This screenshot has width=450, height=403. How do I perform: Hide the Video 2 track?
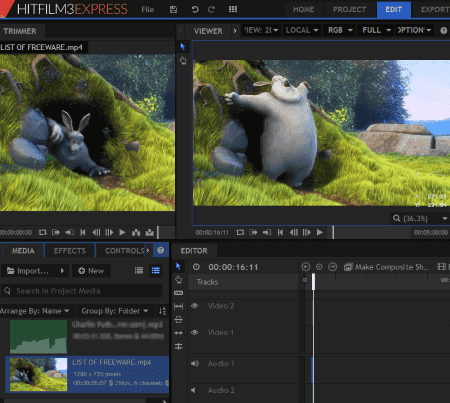[x=195, y=306]
